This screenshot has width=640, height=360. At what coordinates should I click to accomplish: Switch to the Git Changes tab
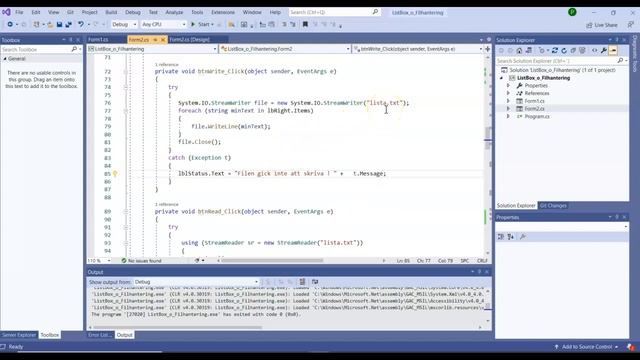tap(553, 206)
